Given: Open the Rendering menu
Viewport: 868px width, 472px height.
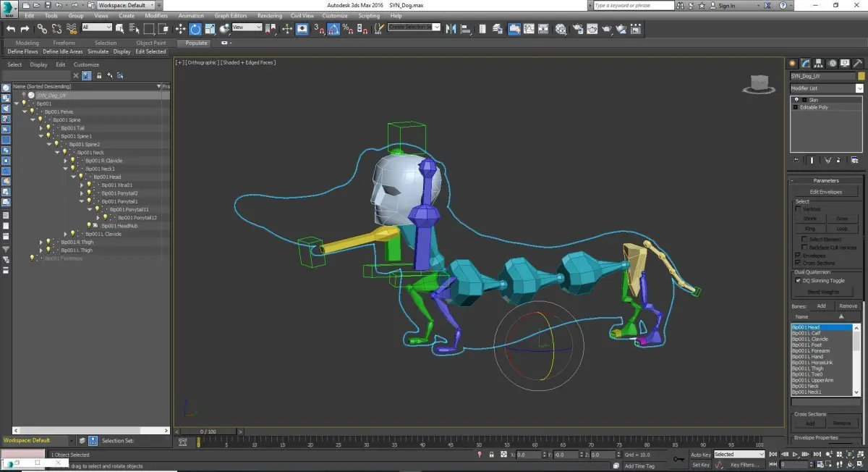Looking at the screenshot, I should (269, 15).
